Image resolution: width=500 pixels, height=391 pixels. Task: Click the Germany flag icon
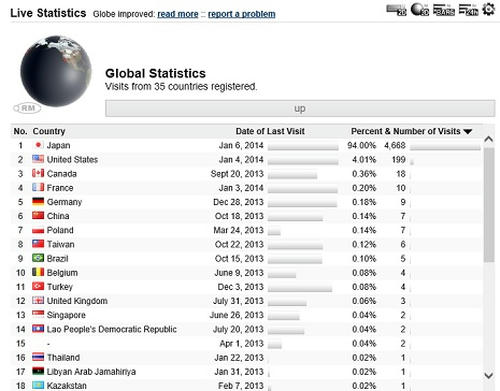click(38, 201)
